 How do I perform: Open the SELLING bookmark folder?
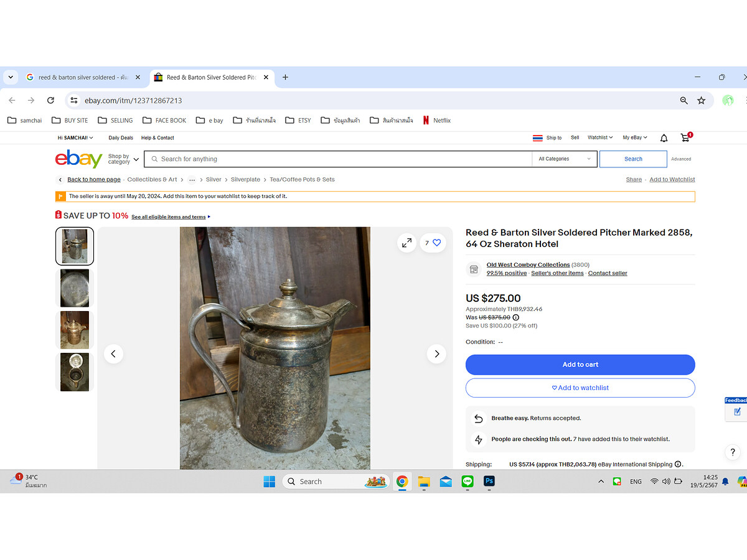[115, 120]
